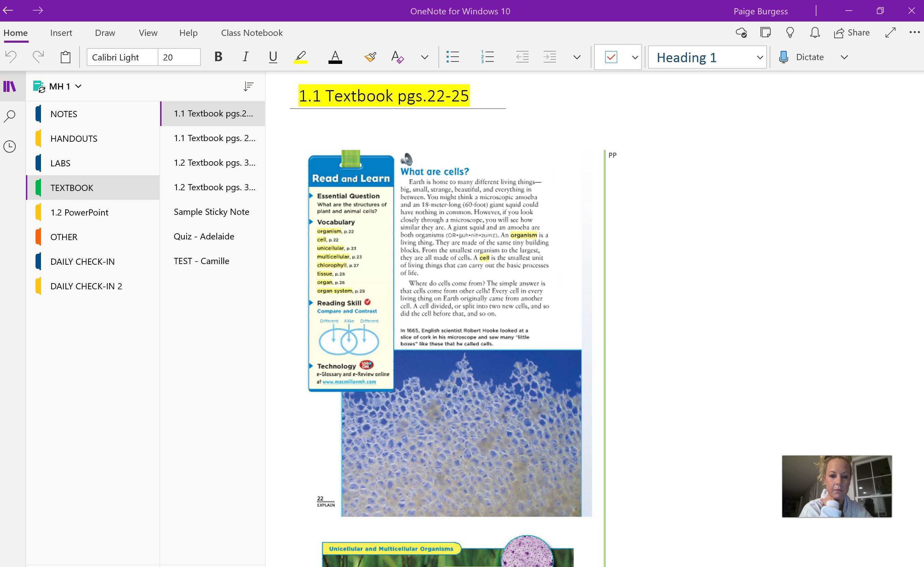Open the Class Notebook tab
Image resolution: width=924 pixels, height=567 pixels.
click(252, 33)
